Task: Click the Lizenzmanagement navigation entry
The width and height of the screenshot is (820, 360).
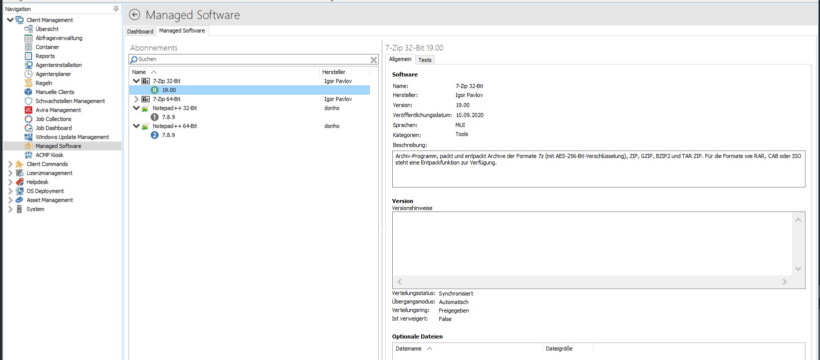Action: 49,173
